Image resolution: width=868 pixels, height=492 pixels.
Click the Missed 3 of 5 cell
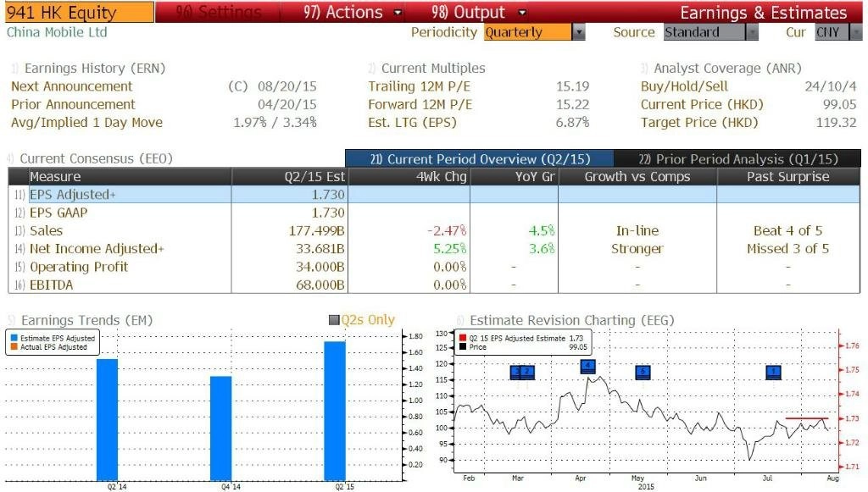[x=788, y=249]
